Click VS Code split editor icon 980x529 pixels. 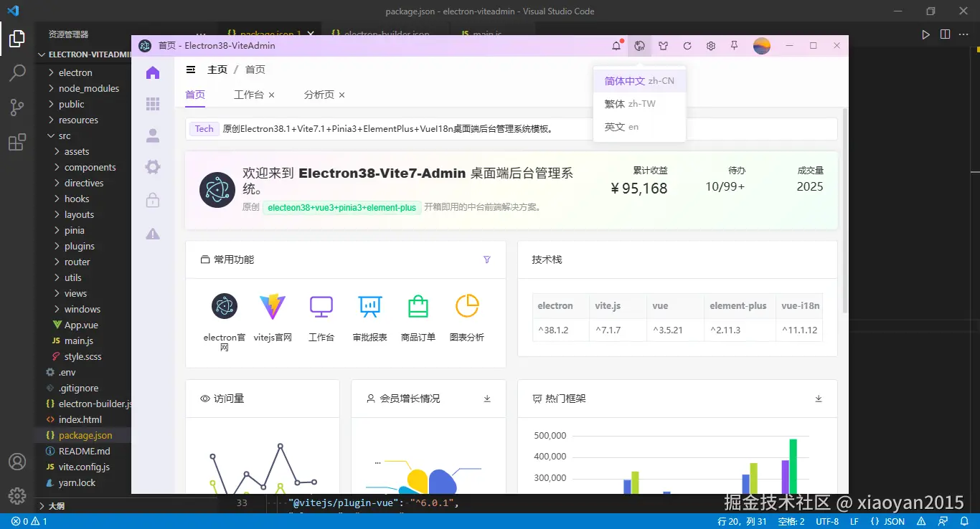[x=945, y=34]
